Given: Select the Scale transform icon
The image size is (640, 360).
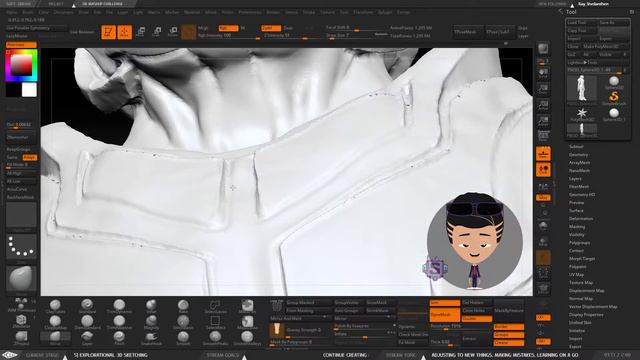Looking at the screenshot, I should coord(157,32).
